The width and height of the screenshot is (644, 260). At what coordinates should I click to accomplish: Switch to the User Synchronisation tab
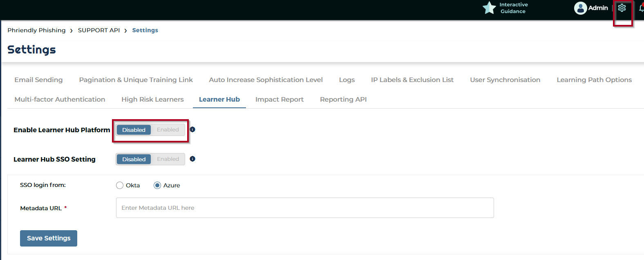[505, 80]
